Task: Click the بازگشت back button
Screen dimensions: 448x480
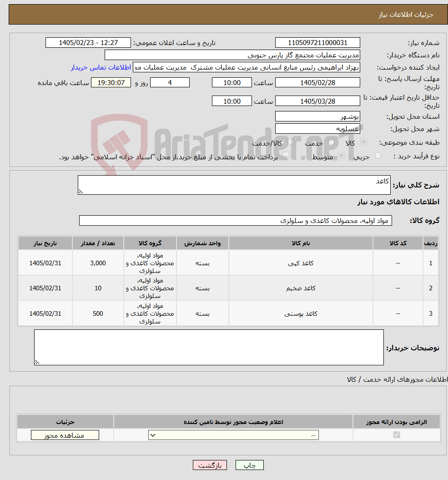Action: pyautogui.click(x=210, y=465)
